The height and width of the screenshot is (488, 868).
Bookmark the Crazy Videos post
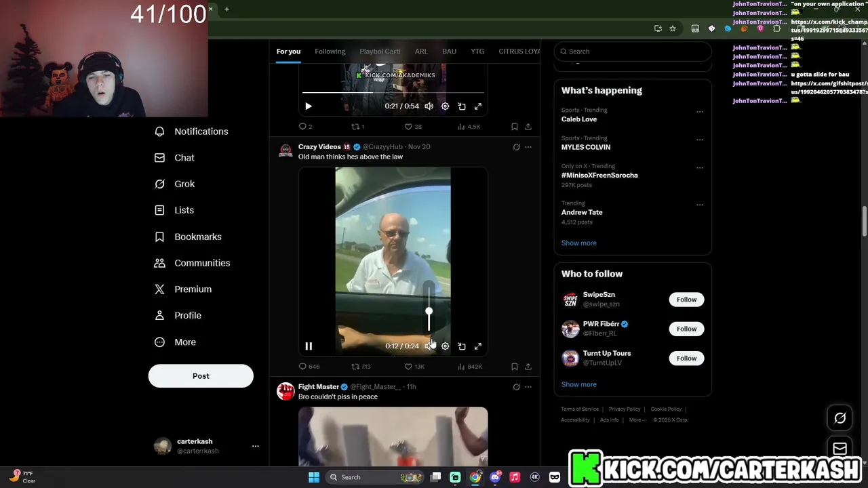[515, 367]
